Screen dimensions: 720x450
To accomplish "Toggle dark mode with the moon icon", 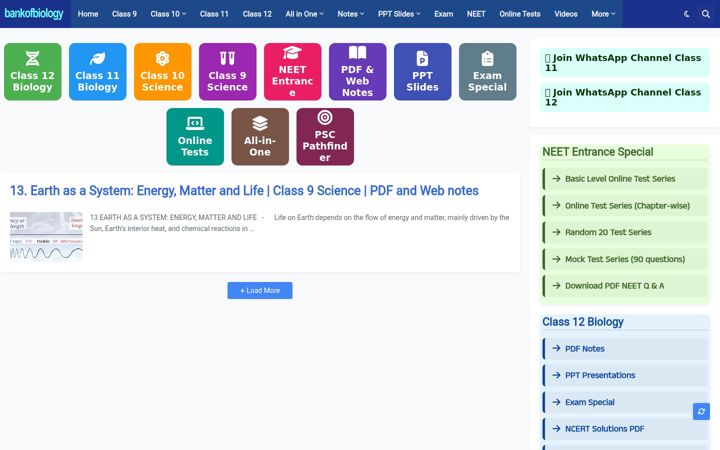I will (687, 14).
